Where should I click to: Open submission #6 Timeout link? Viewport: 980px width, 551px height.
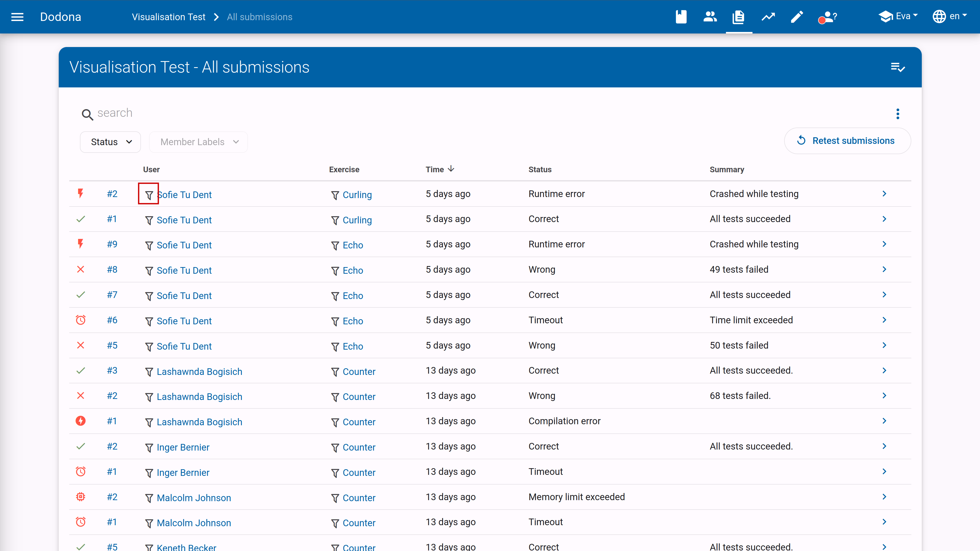point(112,320)
